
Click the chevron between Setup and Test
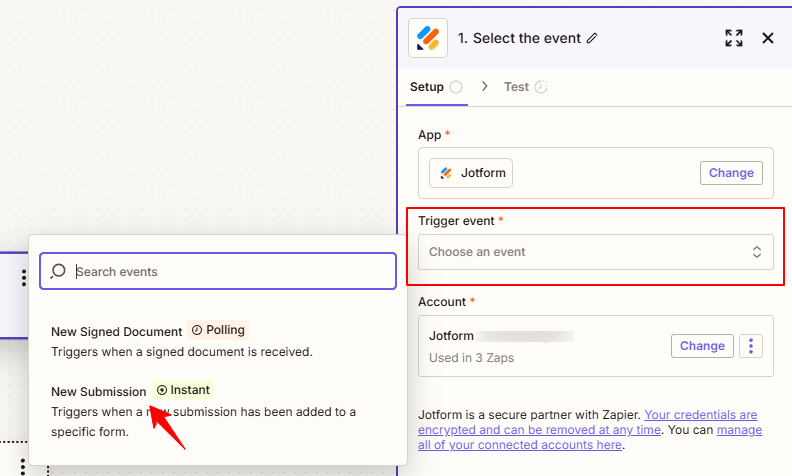click(484, 86)
